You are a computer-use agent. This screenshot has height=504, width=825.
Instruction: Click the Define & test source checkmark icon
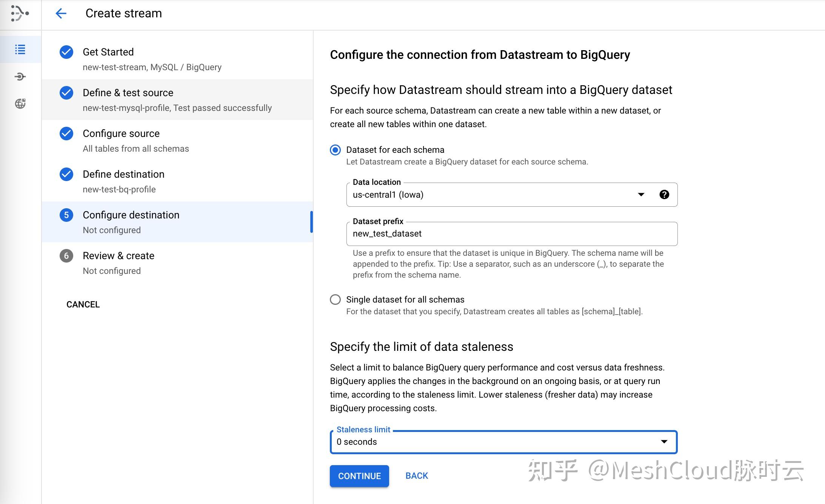click(66, 93)
